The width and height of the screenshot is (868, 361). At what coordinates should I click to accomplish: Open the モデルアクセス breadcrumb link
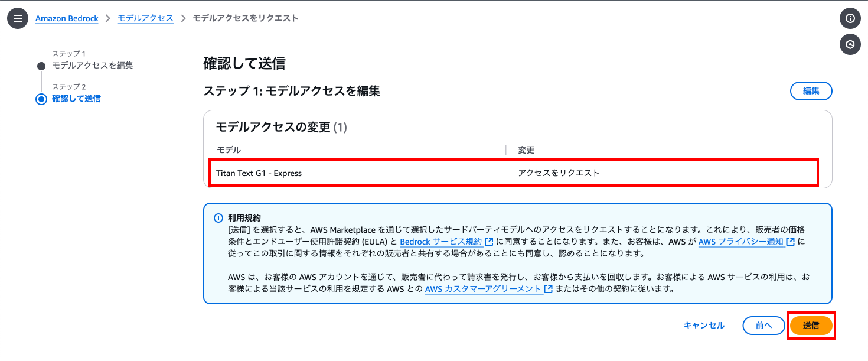(145, 18)
